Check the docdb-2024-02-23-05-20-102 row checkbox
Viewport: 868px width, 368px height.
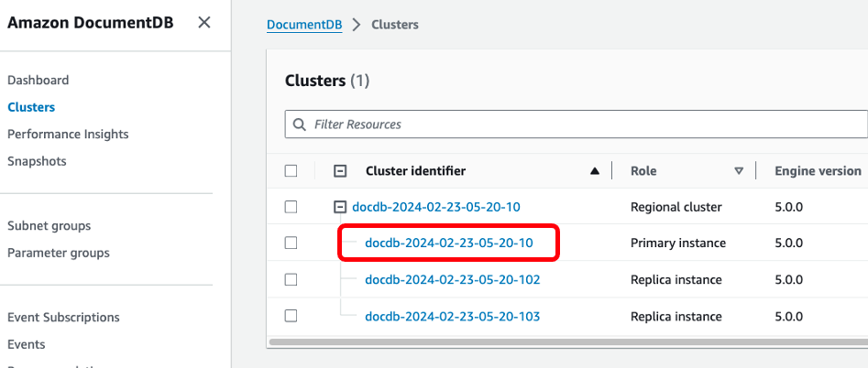(291, 279)
